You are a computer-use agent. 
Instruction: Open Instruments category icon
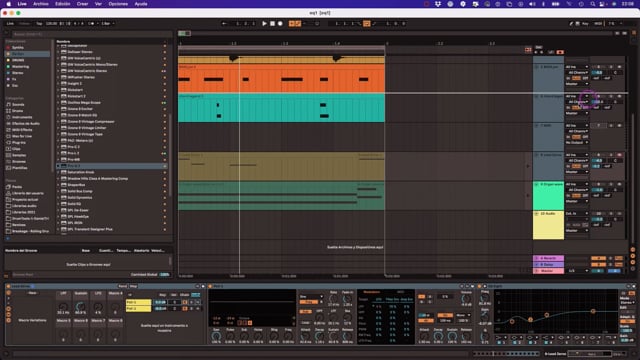coord(9,117)
